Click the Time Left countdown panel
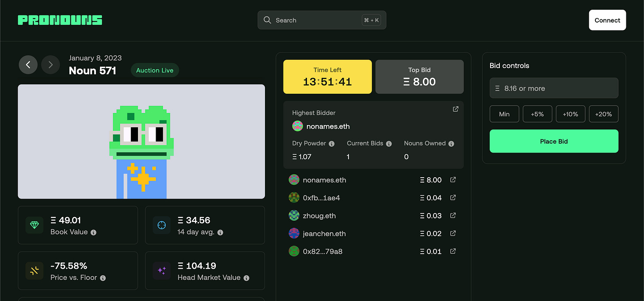Image resolution: width=644 pixels, height=301 pixels. coord(327,76)
